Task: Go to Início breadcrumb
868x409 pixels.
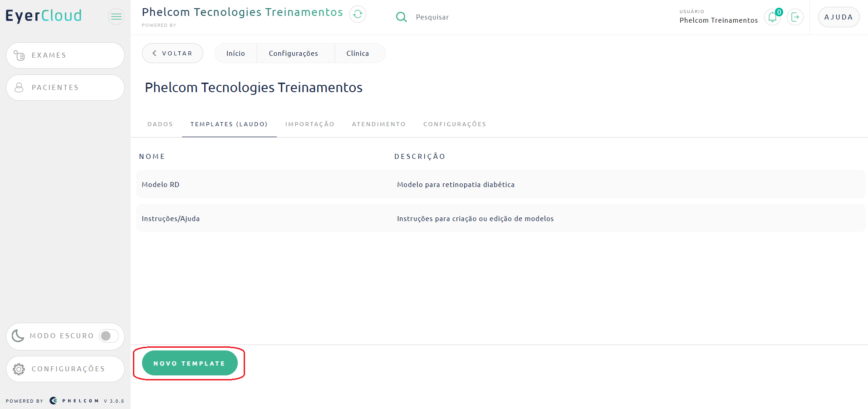Action: [x=235, y=53]
